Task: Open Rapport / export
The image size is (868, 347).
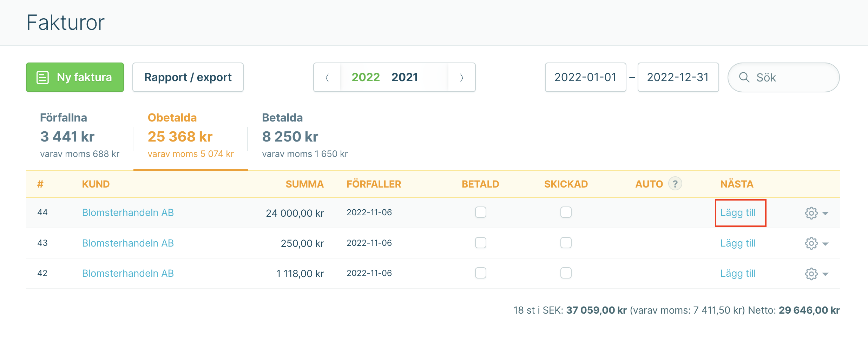Action: click(x=188, y=77)
